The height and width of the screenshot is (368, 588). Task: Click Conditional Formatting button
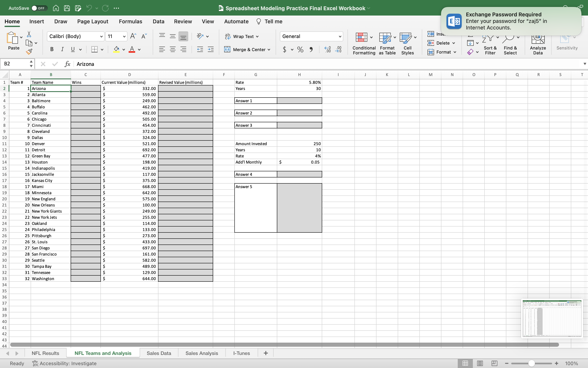[364, 43]
